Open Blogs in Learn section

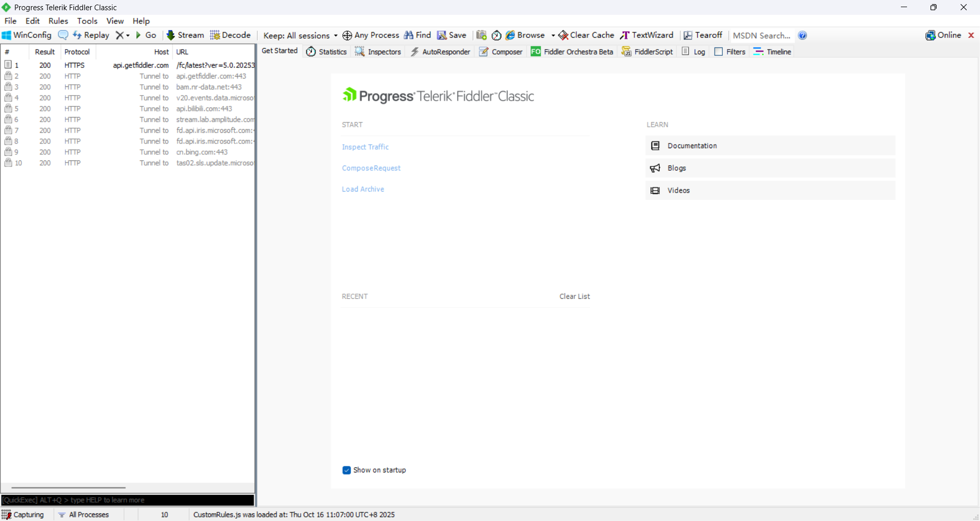(x=770, y=168)
